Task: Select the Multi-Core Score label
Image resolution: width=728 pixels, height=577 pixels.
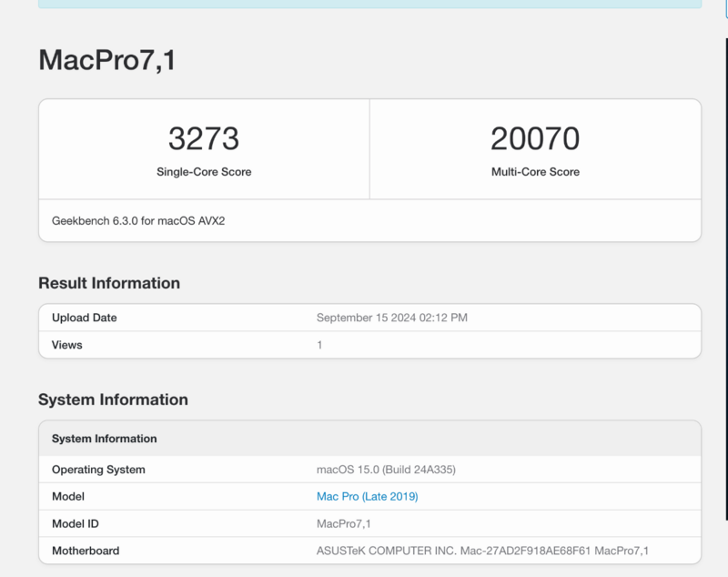Action: pyautogui.click(x=535, y=171)
